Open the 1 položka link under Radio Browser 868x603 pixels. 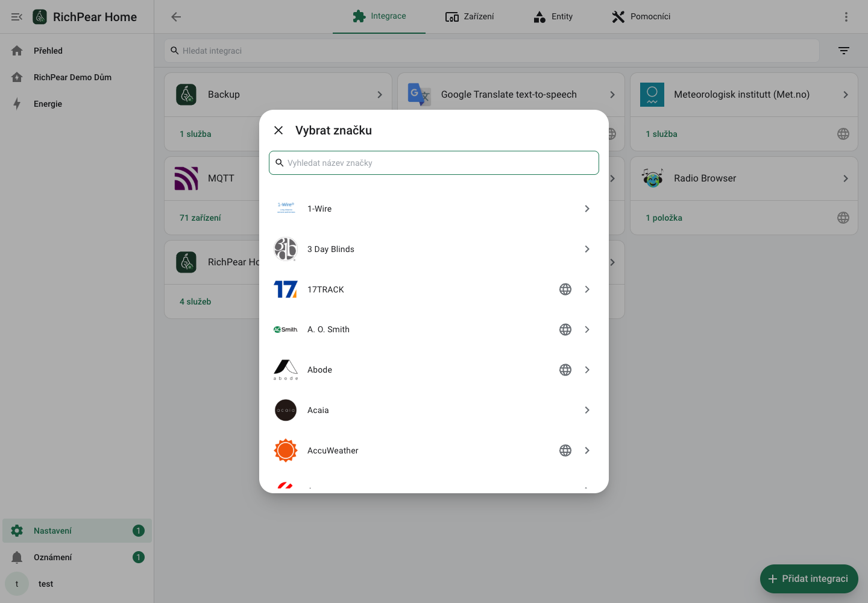point(664,218)
